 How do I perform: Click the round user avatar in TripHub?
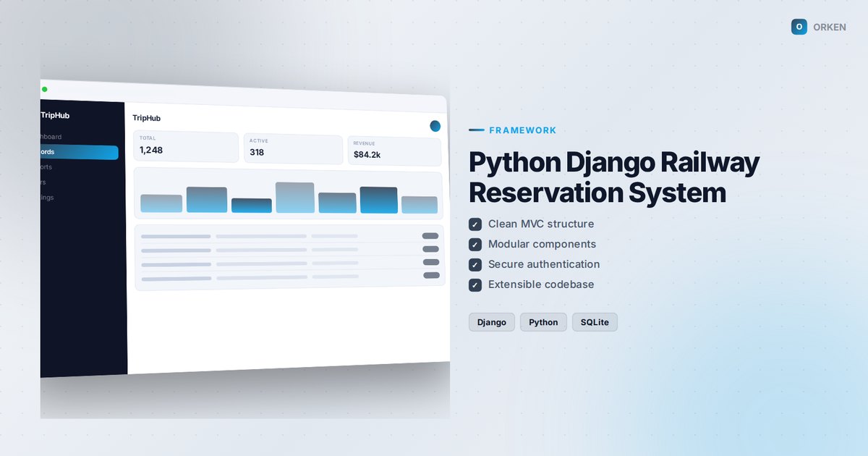tap(435, 126)
